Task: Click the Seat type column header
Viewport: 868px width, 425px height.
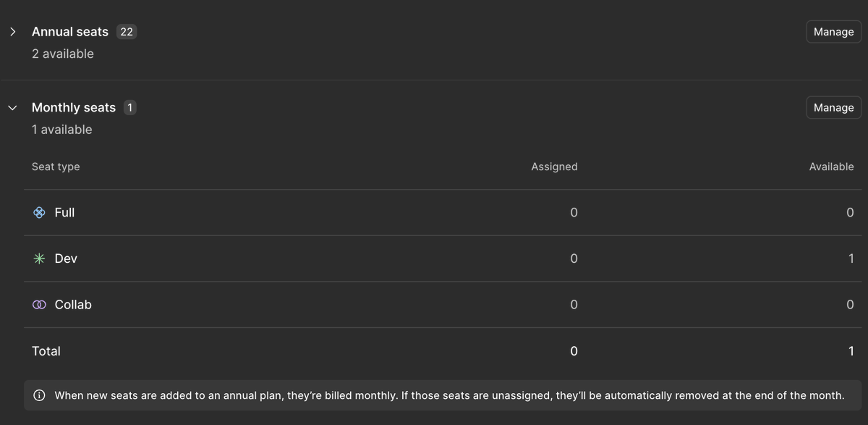Action: pos(56,167)
